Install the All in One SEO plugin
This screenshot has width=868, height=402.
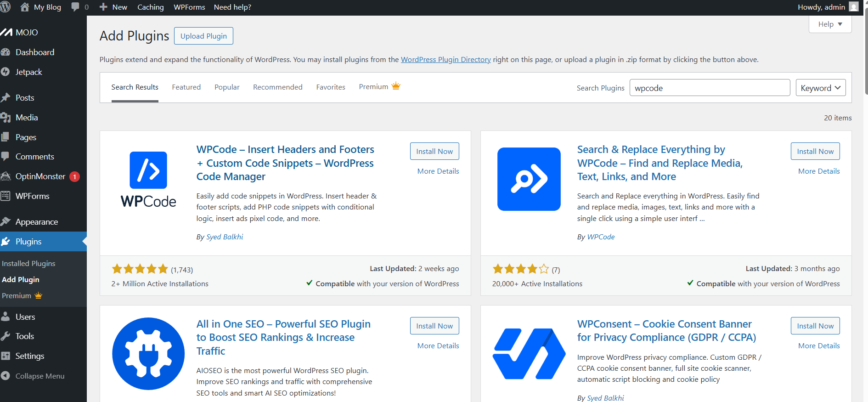[434, 326]
